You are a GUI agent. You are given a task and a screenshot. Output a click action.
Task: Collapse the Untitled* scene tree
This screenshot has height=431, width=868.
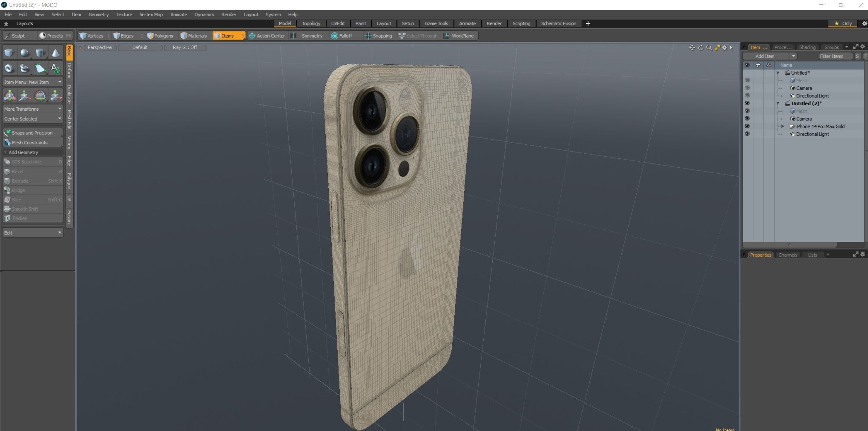coord(778,73)
